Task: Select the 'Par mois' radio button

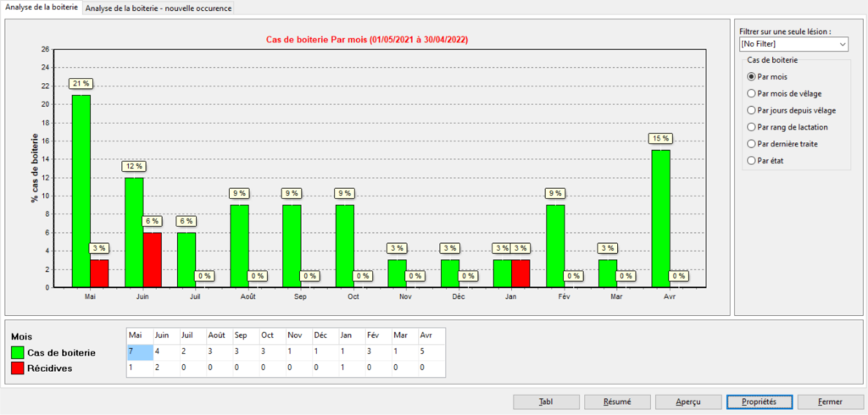Action: (751, 76)
